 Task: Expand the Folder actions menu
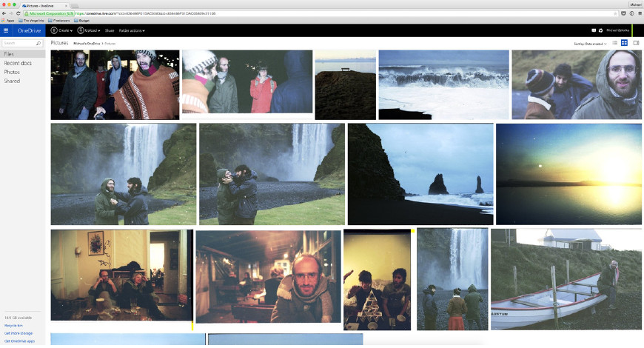(x=132, y=31)
